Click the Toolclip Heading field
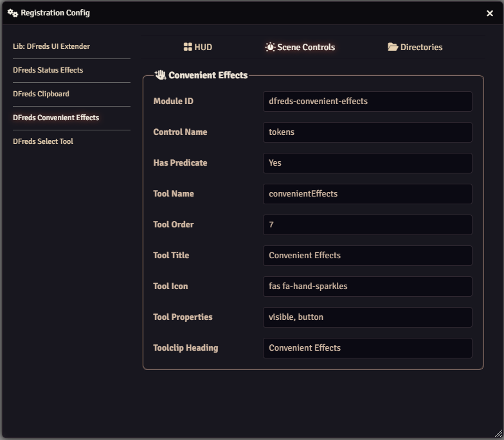Screen dimensions: 504x440 point(367,348)
